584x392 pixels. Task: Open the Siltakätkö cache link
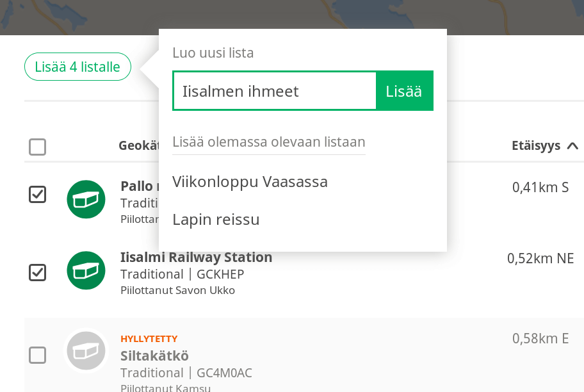tap(154, 356)
